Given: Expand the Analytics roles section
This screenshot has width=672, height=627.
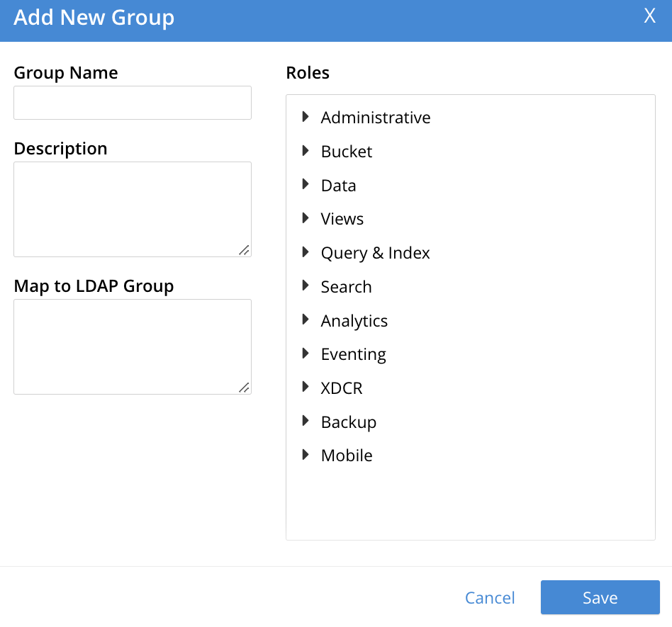Looking at the screenshot, I should click(306, 320).
